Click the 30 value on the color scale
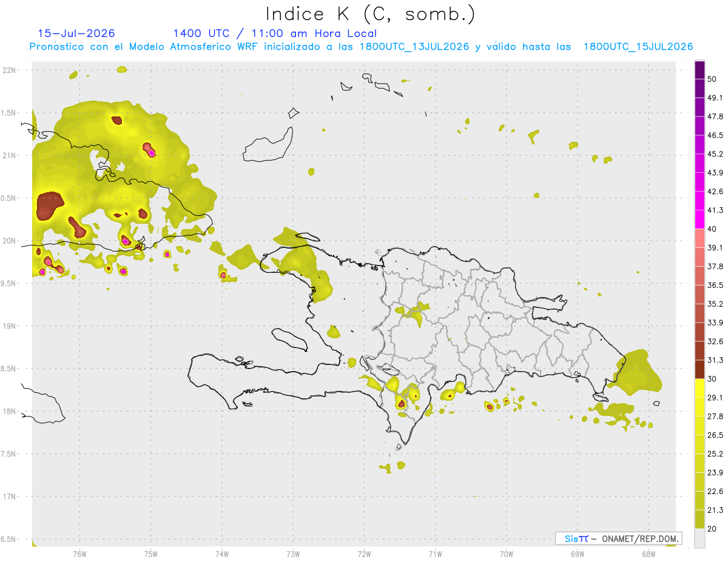Screen dimensions: 728x562 tap(713, 379)
